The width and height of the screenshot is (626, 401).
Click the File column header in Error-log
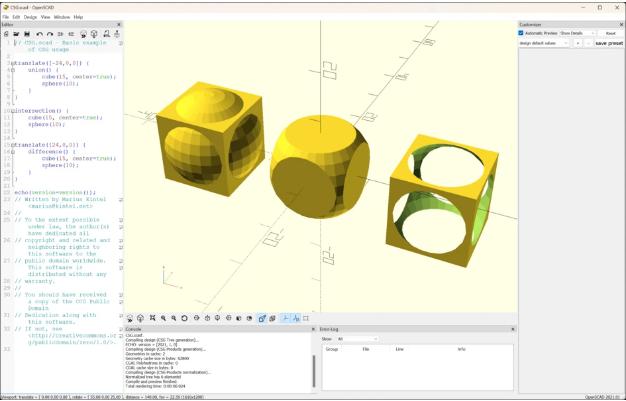tap(366, 349)
